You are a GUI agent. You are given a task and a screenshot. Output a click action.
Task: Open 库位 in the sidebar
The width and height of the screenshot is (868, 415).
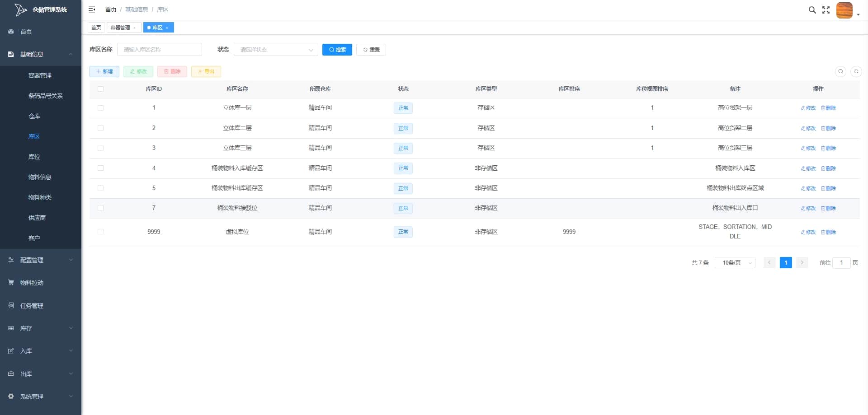tap(34, 157)
